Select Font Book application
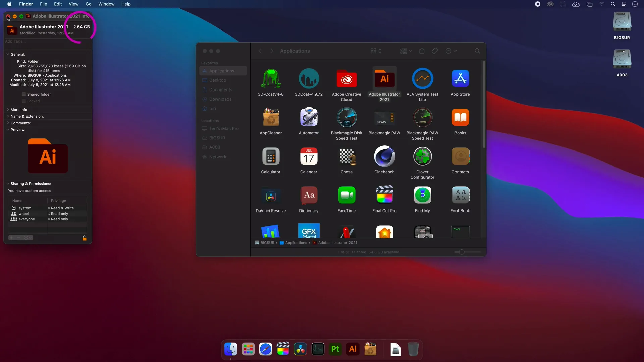The width and height of the screenshot is (644, 362). pyautogui.click(x=460, y=195)
